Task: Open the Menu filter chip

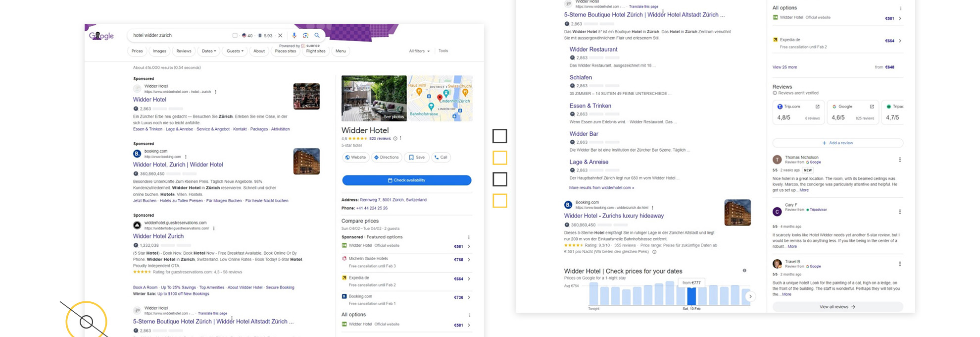Action: pos(341,51)
